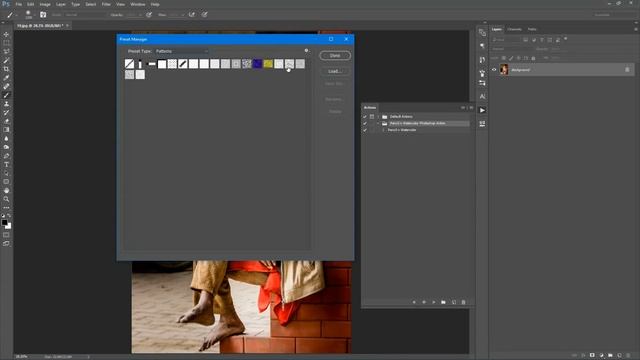Click the foreground color swatch
Viewport: 640px width, 360px height.
[x=4, y=222]
